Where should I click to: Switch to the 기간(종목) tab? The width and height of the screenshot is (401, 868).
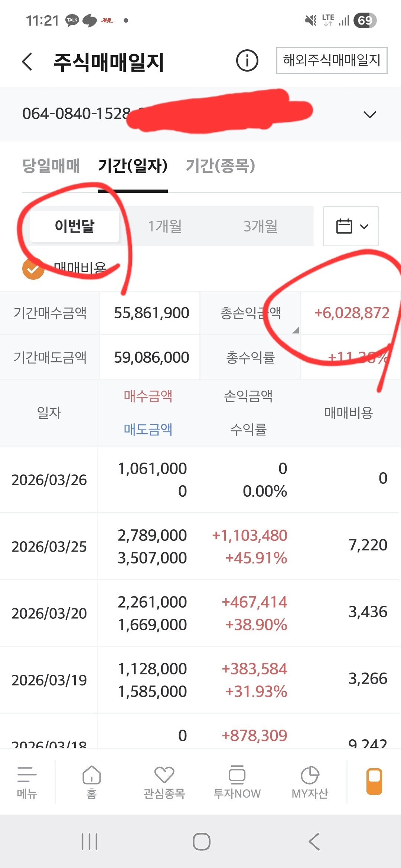(220, 166)
